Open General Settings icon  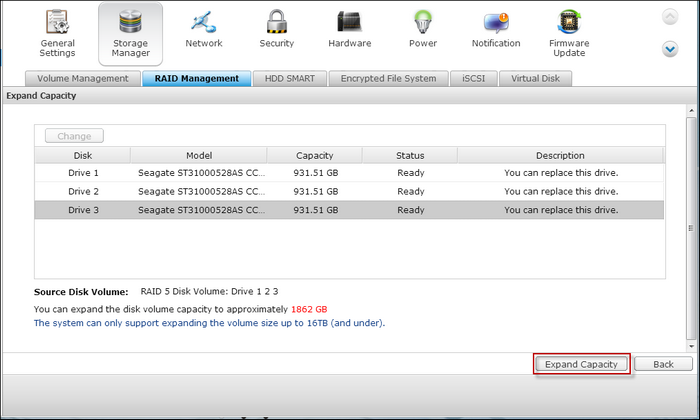57,23
